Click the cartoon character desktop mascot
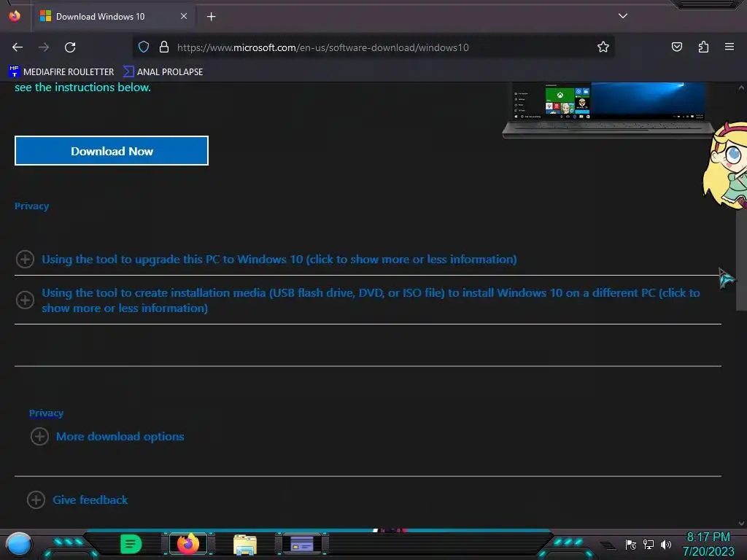Viewport: 747px width, 560px height. [726, 165]
